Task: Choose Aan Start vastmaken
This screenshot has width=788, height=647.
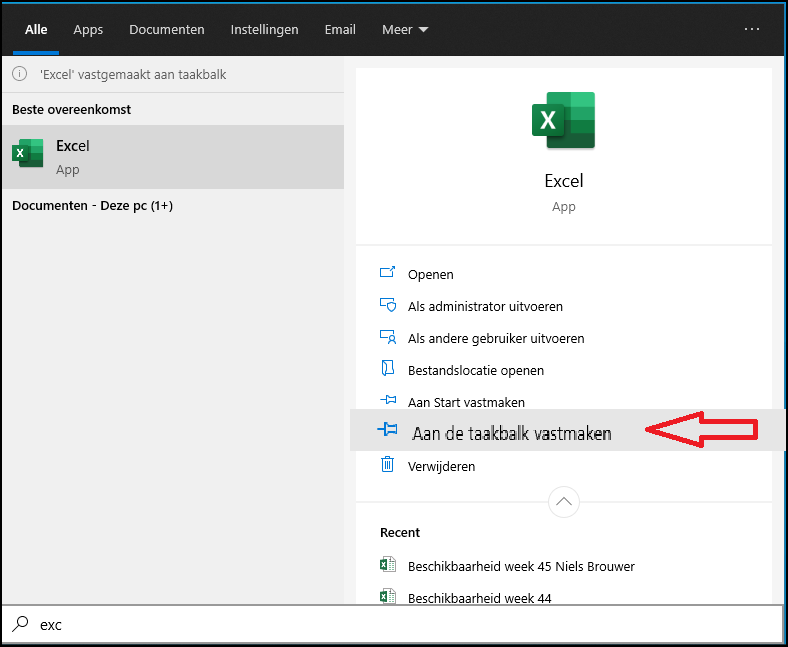Action: (x=466, y=402)
